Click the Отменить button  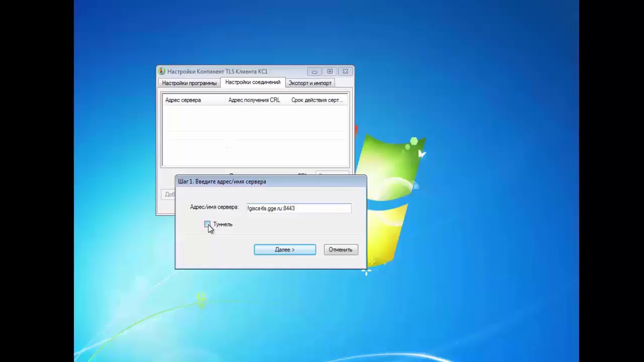(341, 249)
